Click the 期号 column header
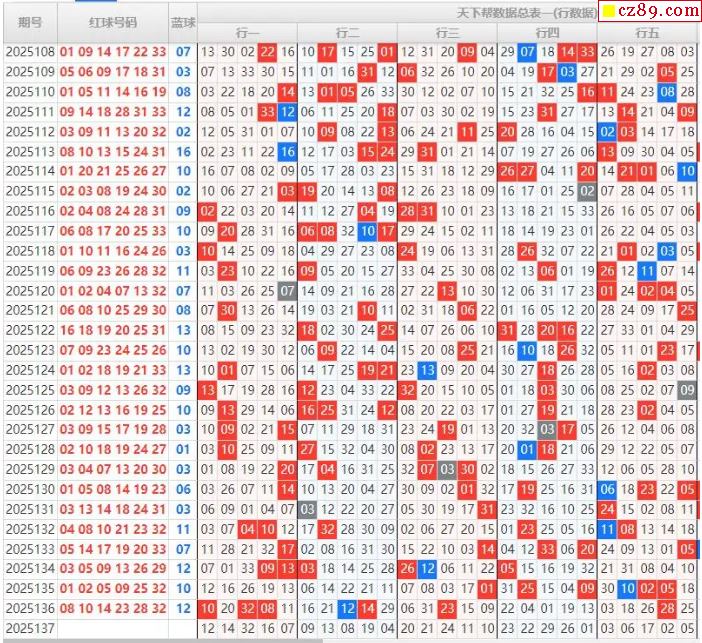 point(29,22)
